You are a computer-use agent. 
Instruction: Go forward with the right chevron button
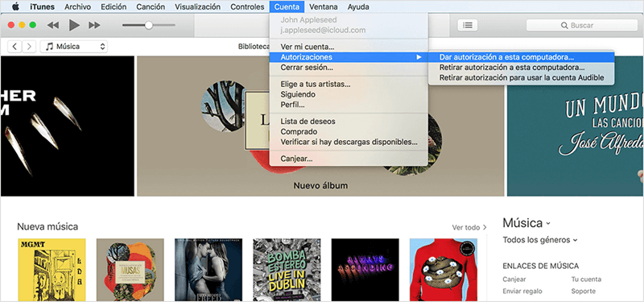(x=29, y=47)
